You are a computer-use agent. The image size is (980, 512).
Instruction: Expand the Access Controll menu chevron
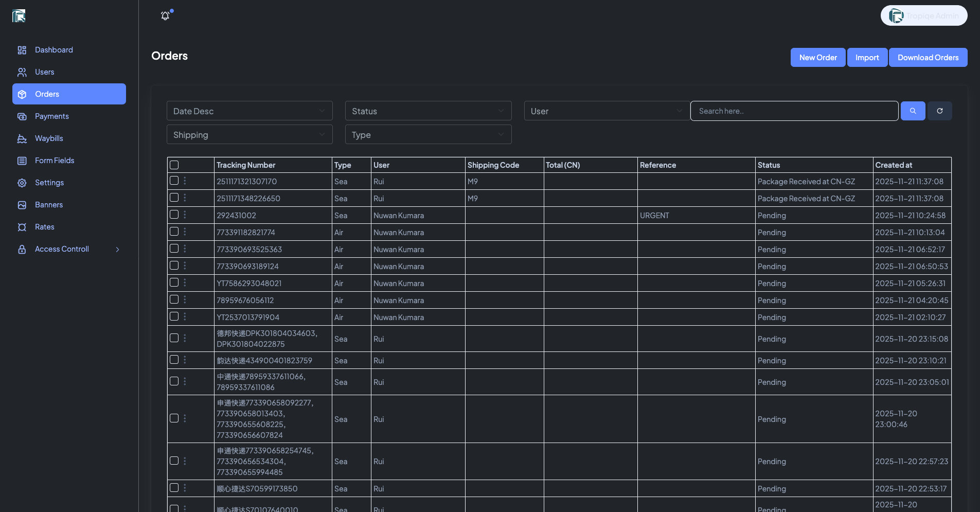point(117,249)
